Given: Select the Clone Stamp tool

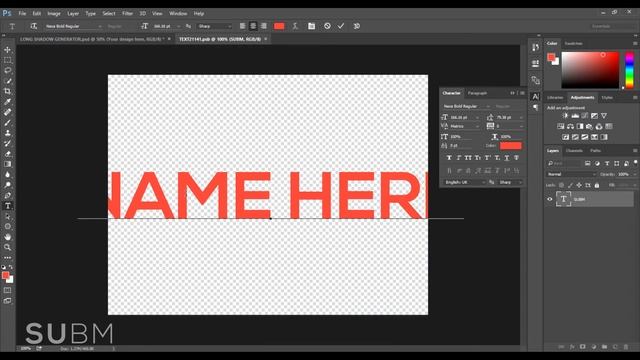Looking at the screenshot, I should coord(7,133).
